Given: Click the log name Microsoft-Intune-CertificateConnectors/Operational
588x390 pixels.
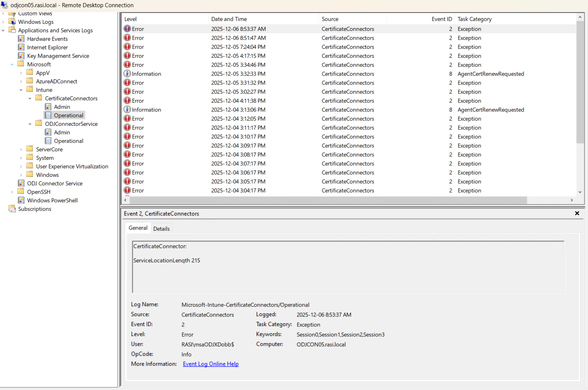Looking at the screenshot, I should [245, 305].
